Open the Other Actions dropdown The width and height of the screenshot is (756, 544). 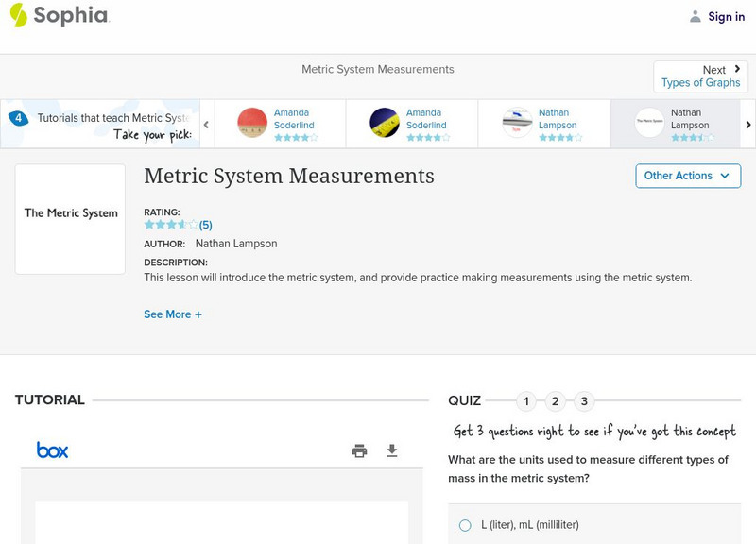point(687,176)
